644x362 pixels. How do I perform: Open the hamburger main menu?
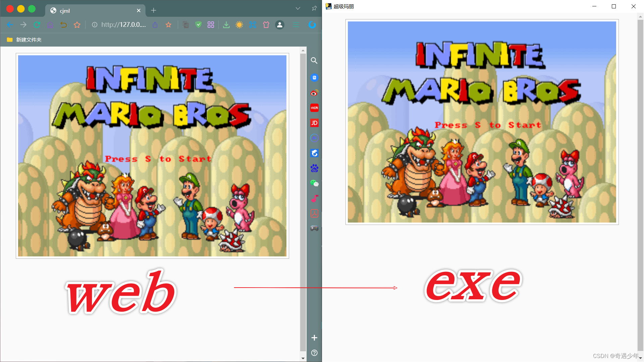[x=296, y=25]
